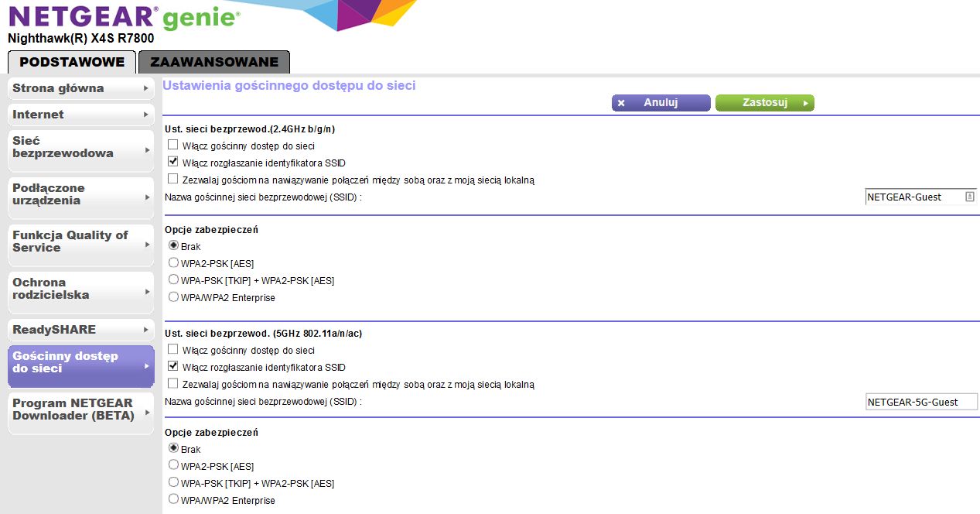The width and height of the screenshot is (980, 514).
Task: Select WPA/WPA2 Enterprise for 2.4GHz network
Action: [173, 296]
